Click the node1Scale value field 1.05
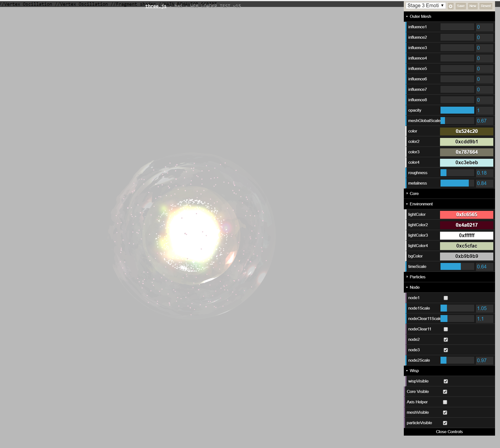Screen dimensions: 500x448 tap(484, 308)
